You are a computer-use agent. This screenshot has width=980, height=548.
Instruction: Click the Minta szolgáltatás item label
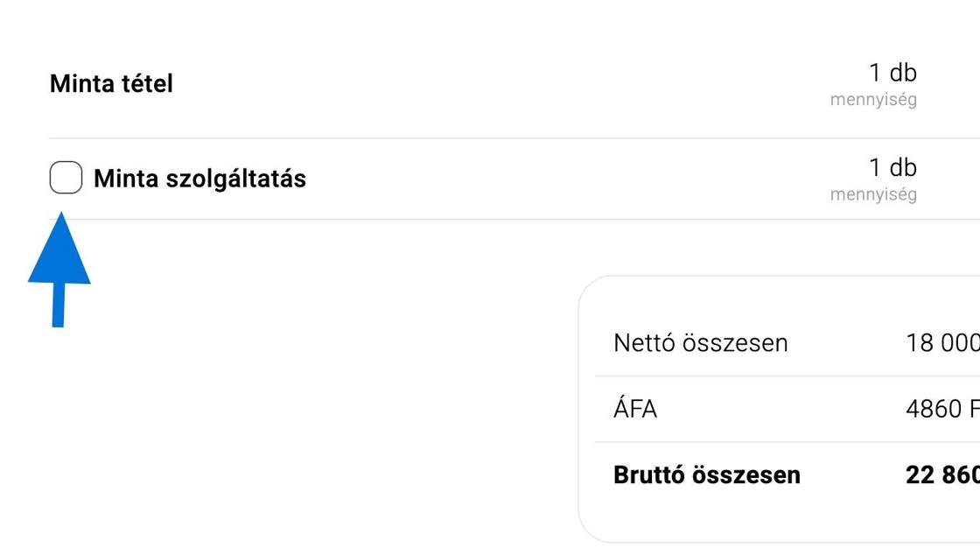(199, 179)
